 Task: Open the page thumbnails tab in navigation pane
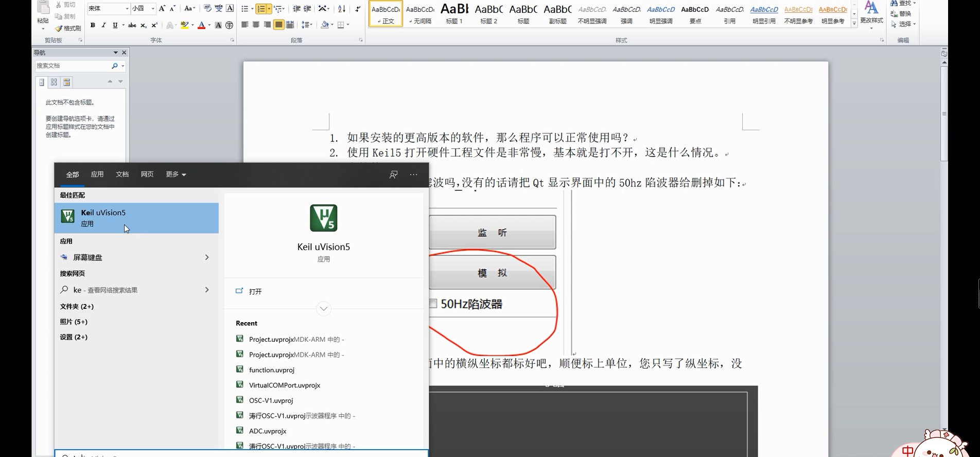54,82
